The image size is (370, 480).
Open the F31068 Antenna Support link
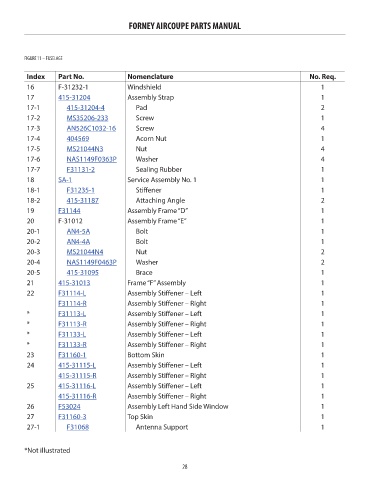pyautogui.click(x=78, y=427)
